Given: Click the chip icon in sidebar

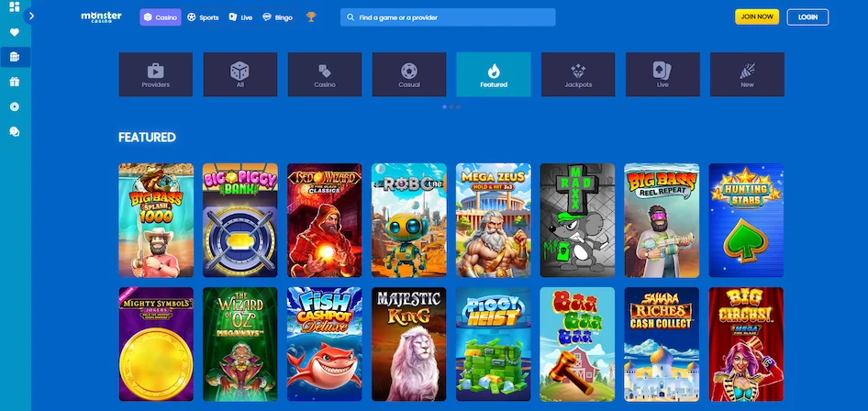Looking at the screenshot, I should click(x=15, y=106).
